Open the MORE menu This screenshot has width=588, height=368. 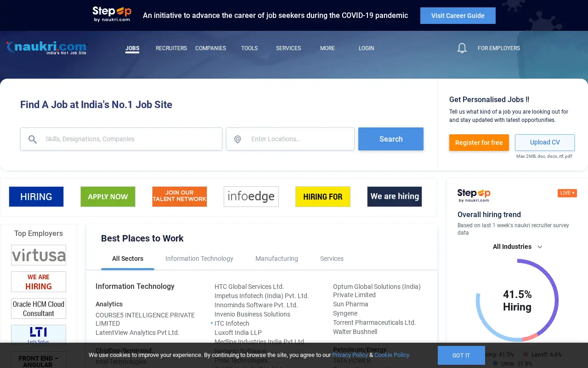328,48
